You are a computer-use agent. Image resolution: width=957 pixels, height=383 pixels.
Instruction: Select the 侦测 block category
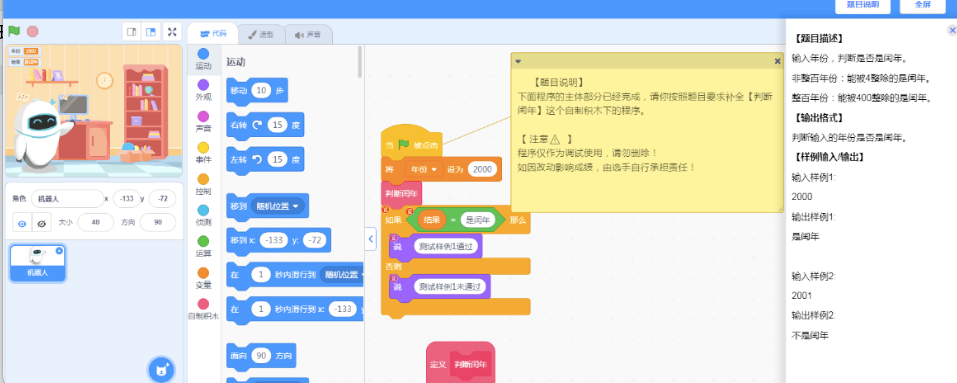tap(203, 216)
